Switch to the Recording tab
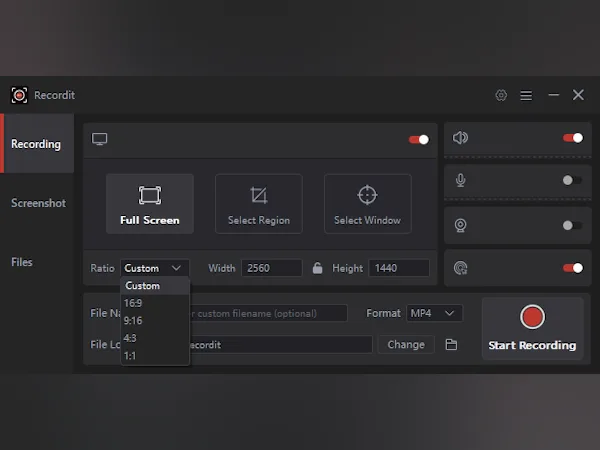 coord(37,143)
